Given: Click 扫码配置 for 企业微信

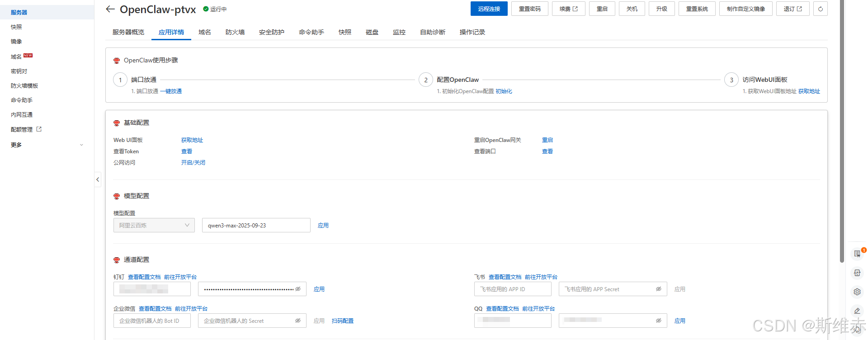Looking at the screenshot, I should pos(343,321).
